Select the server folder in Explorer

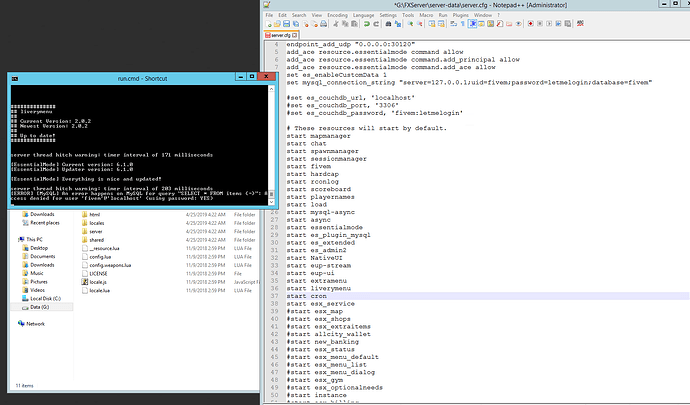coord(96,231)
